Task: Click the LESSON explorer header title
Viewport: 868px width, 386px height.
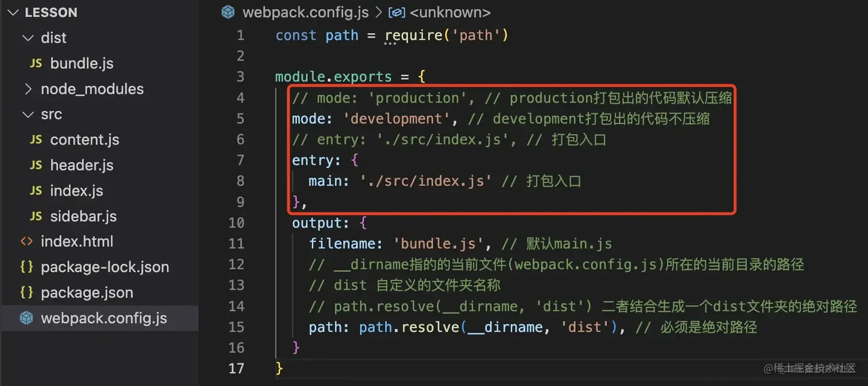Action: point(51,12)
